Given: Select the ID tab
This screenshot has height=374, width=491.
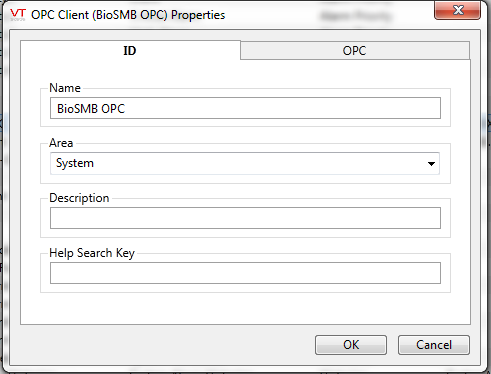Looking at the screenshot, I should pyautogui.click(x=130, y=51).
